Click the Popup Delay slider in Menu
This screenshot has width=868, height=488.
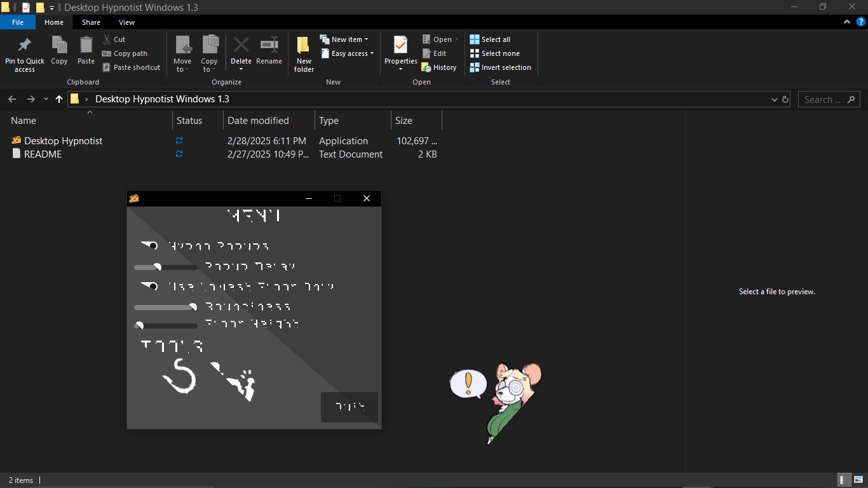tap(166, 268)
